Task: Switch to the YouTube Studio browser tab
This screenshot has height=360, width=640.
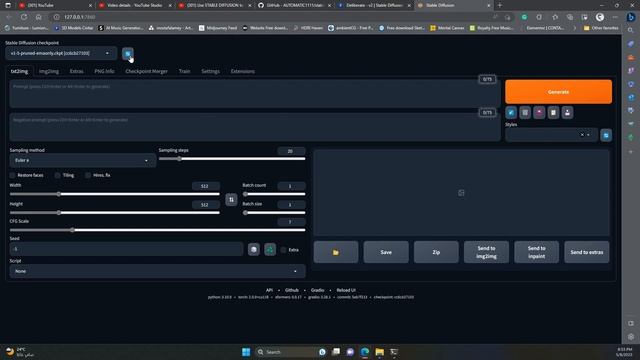Action: pyautogui.click(x=135, y=5)
